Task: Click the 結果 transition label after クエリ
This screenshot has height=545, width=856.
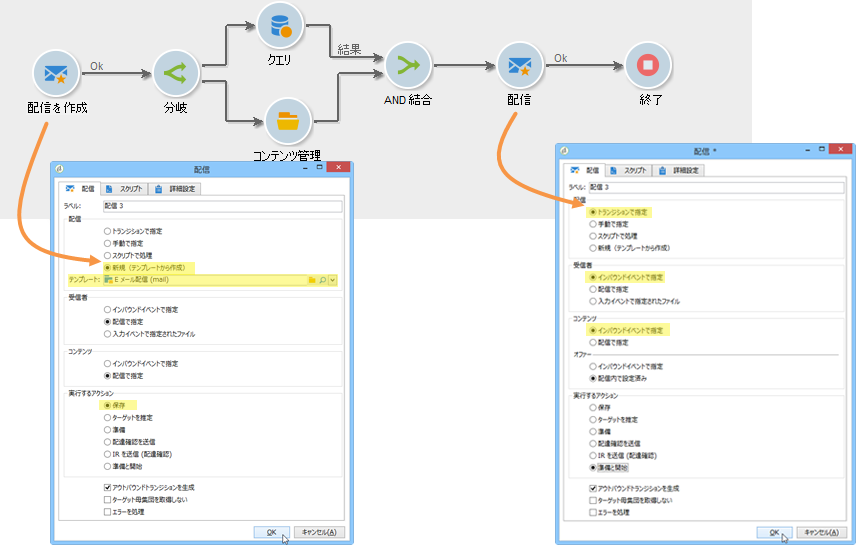Action: [349, 50]
